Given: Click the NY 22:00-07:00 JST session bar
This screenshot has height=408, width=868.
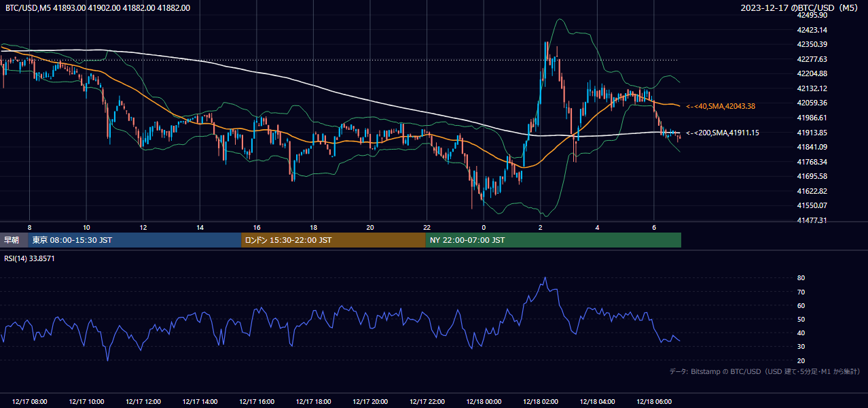Looking at the screenshot, I should [x=554, y=240].
